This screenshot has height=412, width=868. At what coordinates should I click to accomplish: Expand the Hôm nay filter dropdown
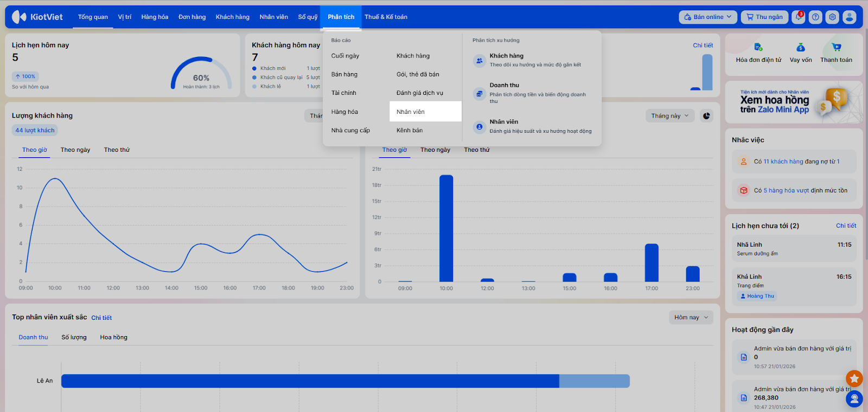click(691, 317)
